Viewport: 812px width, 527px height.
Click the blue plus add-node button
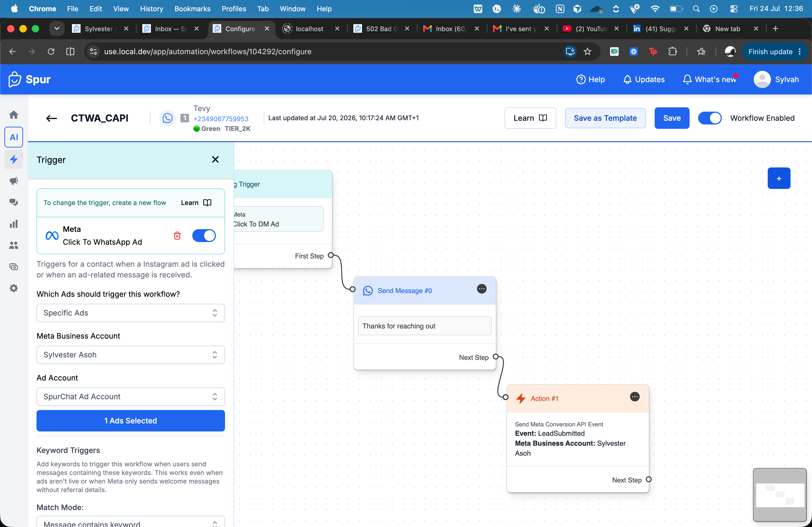[779, 178]
